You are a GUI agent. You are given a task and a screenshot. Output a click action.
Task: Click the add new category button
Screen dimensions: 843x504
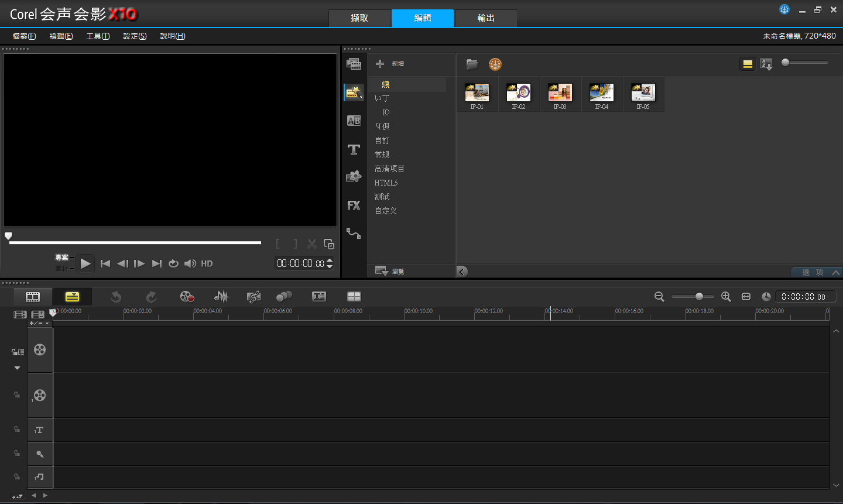click(x=390, y=64)
